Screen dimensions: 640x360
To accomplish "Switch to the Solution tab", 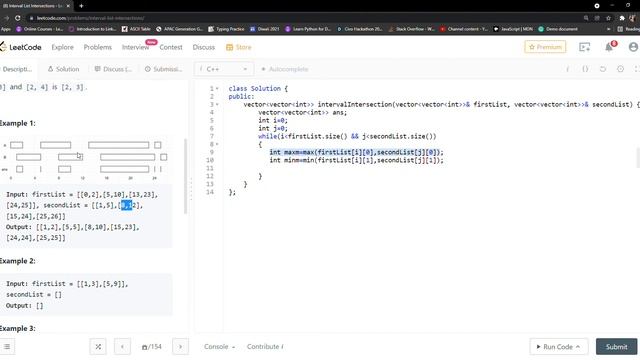I will coord(63,69).
